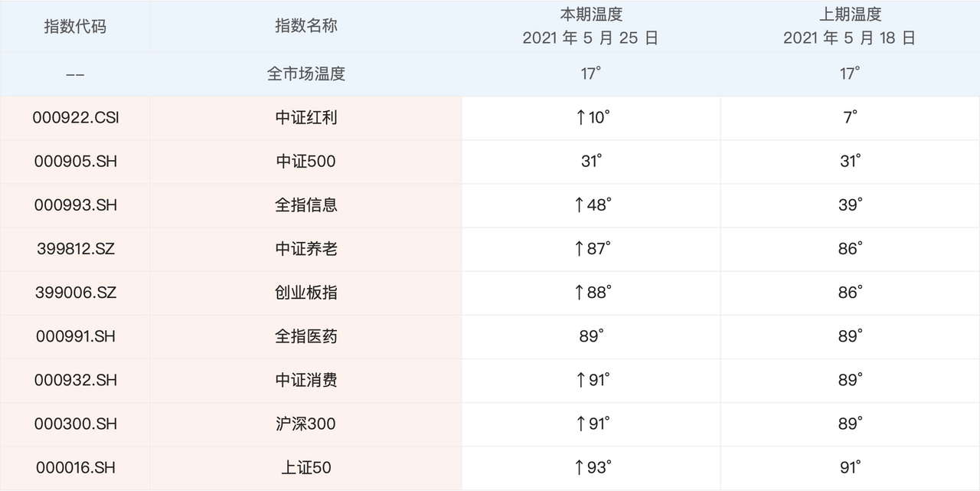
Task: Click the up arrow next to 48°
Action: point(580,205)
